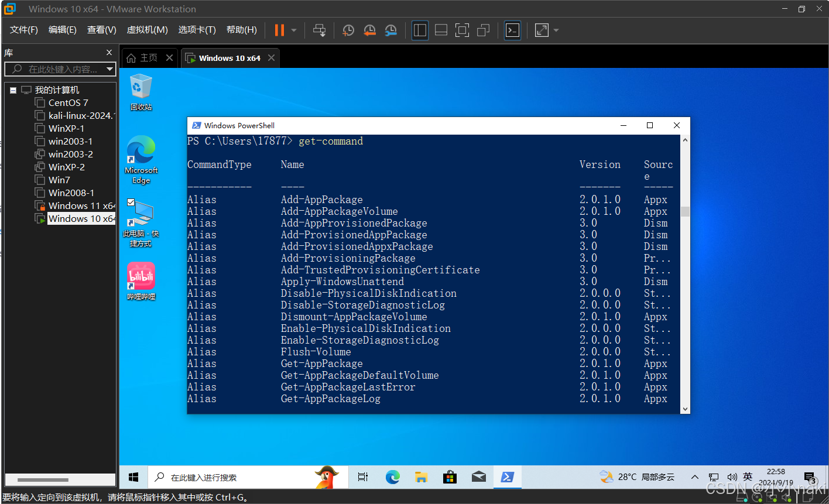Click the CD/DVD device status icon
The image size is (829, 504).
coord(757,497)
